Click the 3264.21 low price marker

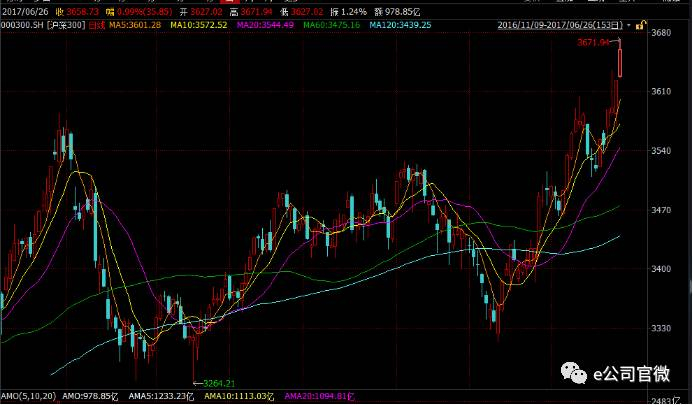click(x=219, y=383)
